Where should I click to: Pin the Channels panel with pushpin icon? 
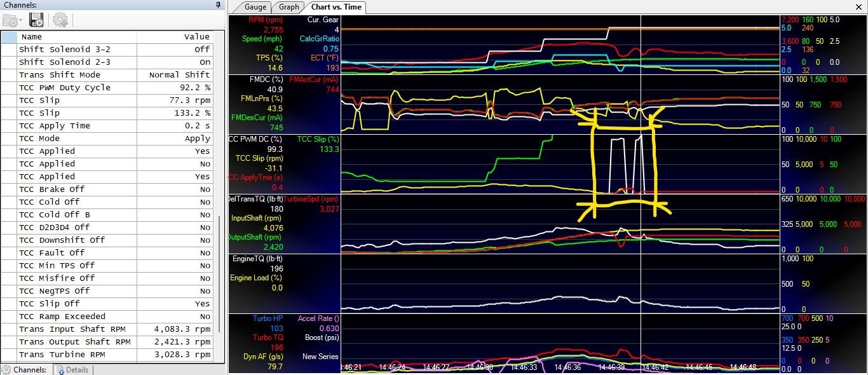(218, 5)
